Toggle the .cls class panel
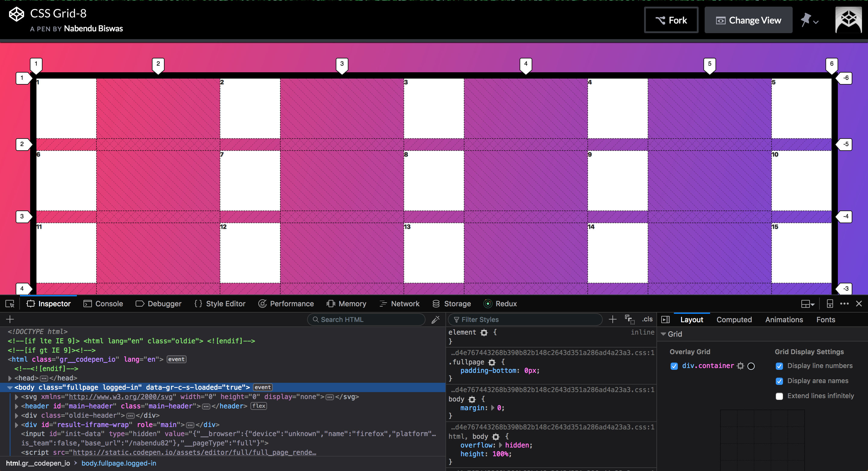This screenshot has height=471, width=868. click(647, 319)
